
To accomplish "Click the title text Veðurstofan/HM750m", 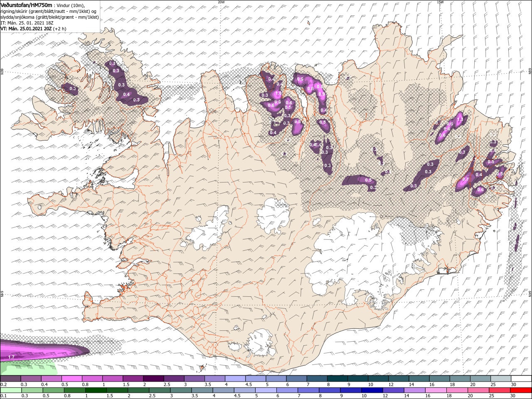I will [x=26, y=5].
